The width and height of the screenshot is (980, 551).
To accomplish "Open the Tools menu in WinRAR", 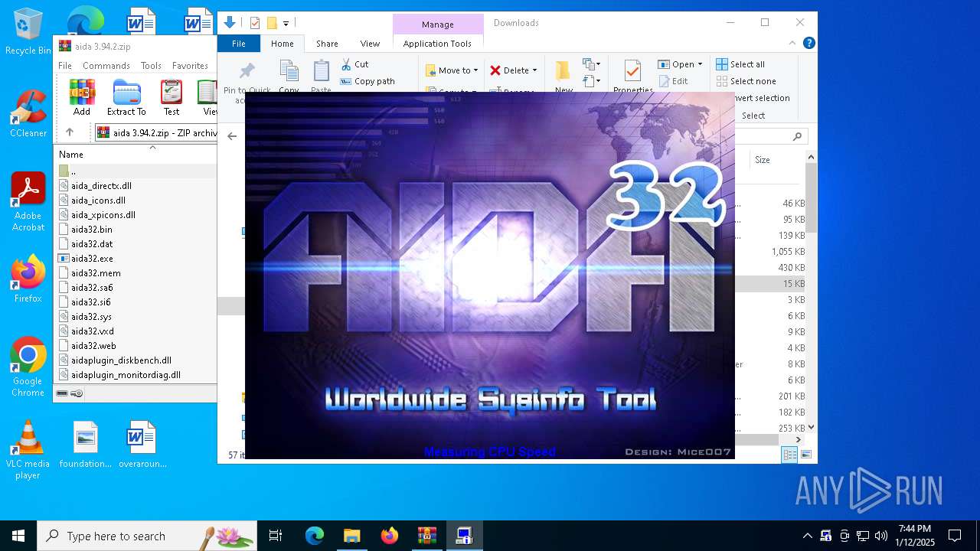I will click(x=151, y=66).
